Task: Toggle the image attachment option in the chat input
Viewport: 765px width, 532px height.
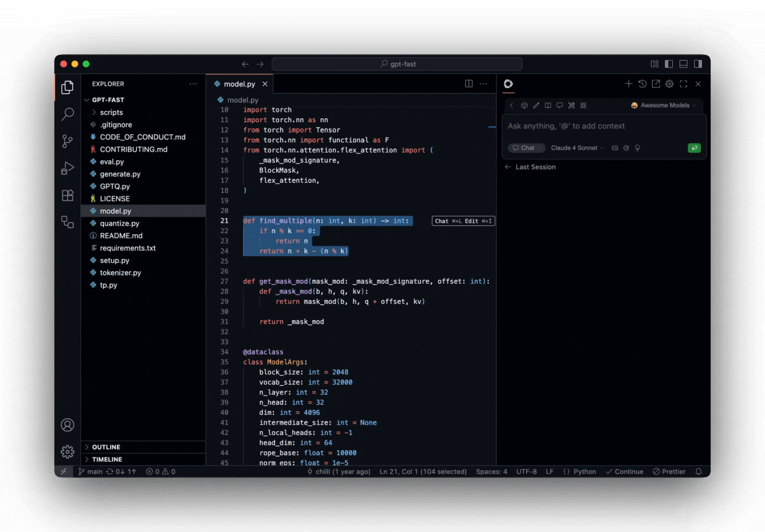Action: point(614,148)
